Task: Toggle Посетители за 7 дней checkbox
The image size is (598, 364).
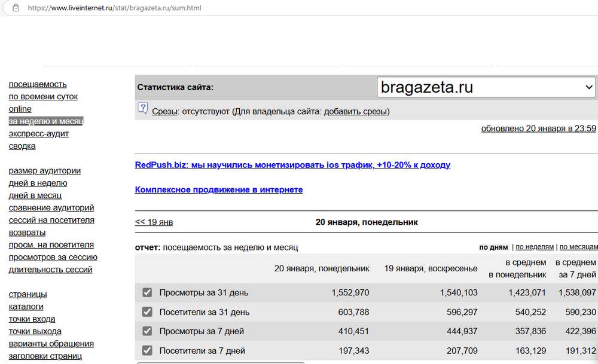Action: pyautogui.click(x=147, y=350)
